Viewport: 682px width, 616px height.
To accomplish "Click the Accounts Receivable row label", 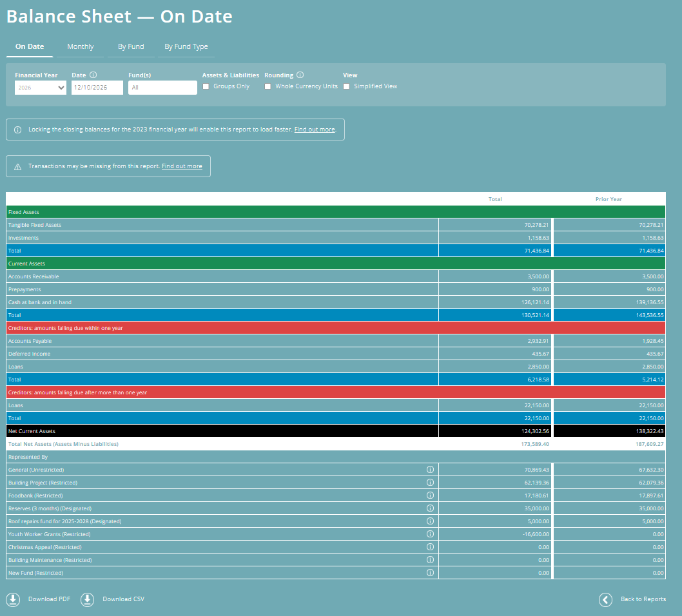I will tap(34, 276).
